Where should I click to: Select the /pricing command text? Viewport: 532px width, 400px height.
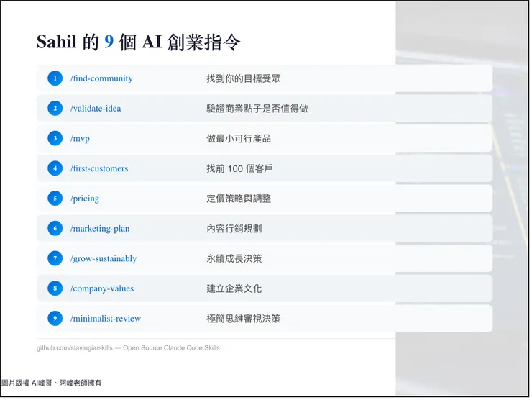point(85,199)
